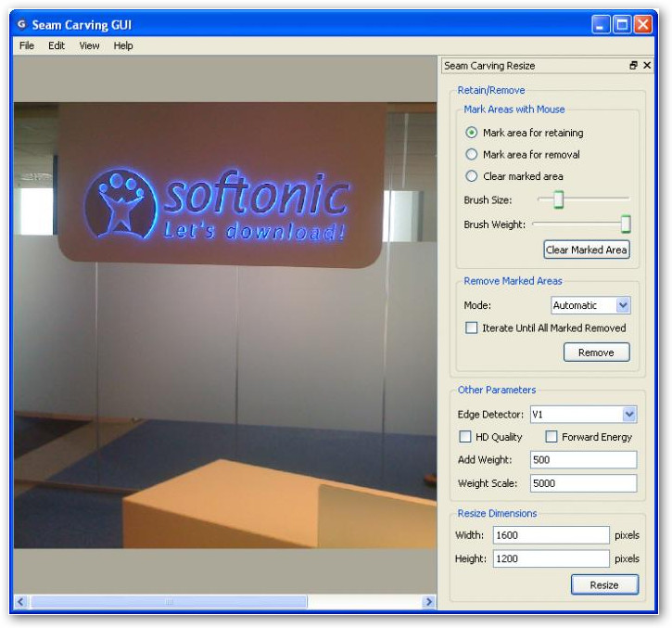Open the Help menu
The height and width of the screenshot is (628, 672).
(x=123, y=45)
